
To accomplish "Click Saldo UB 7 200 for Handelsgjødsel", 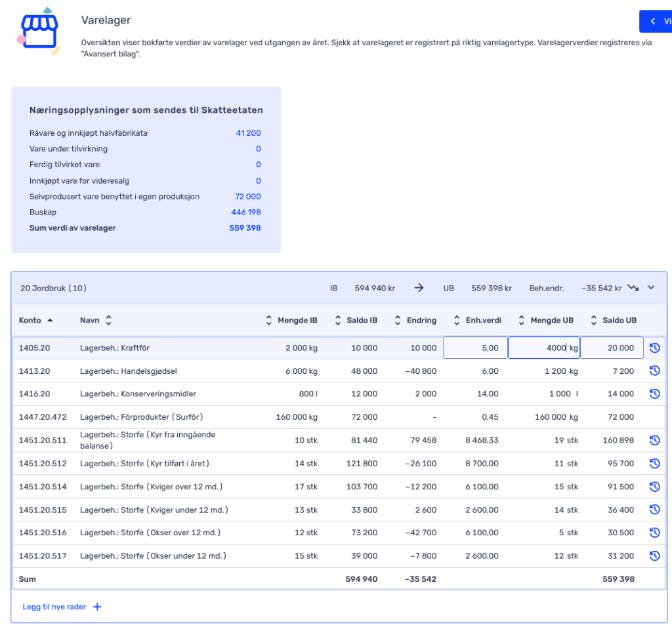I will coord(623,371).
